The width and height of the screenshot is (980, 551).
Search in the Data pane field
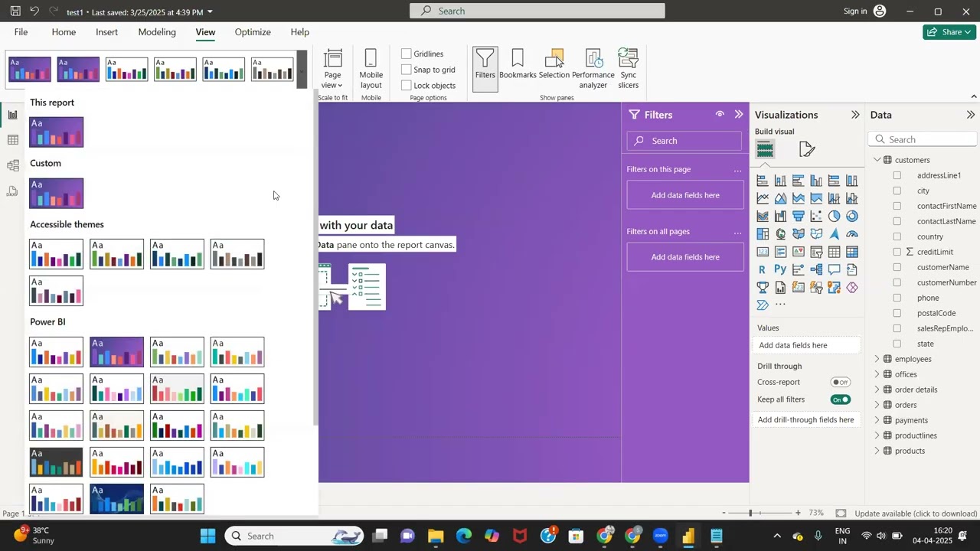click(923, 139)
